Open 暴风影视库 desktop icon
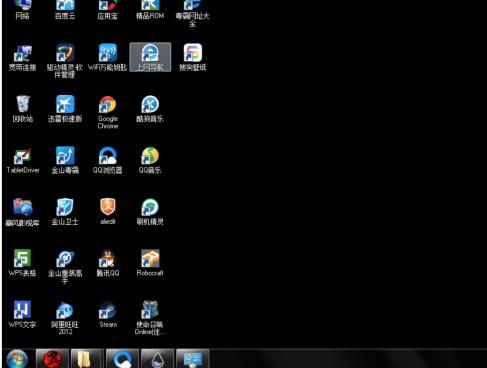The height and width of the screenshot is (368, 487). [23, 212]
